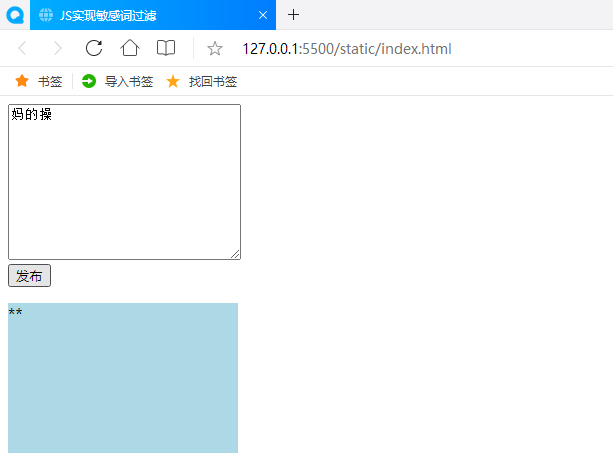Click the globe favicon on the tab
613x476 pixels.
[x=46, y=15]
